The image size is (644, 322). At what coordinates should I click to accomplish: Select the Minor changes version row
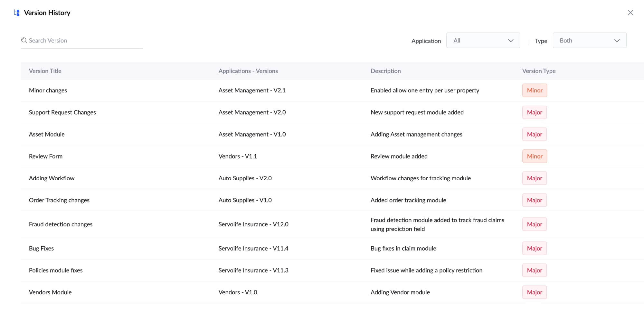[x=48, y=90]
